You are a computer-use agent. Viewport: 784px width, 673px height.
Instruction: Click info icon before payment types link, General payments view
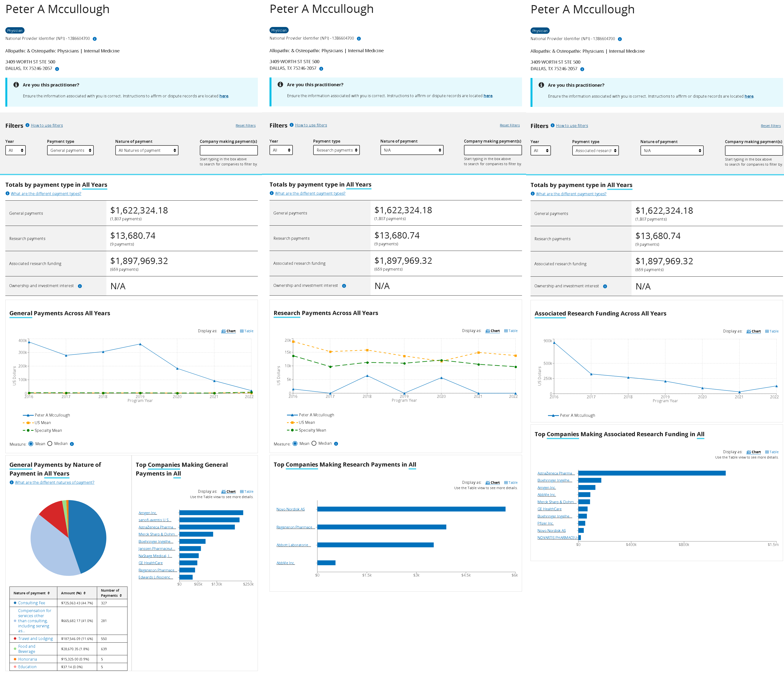(x=8, y=193)
